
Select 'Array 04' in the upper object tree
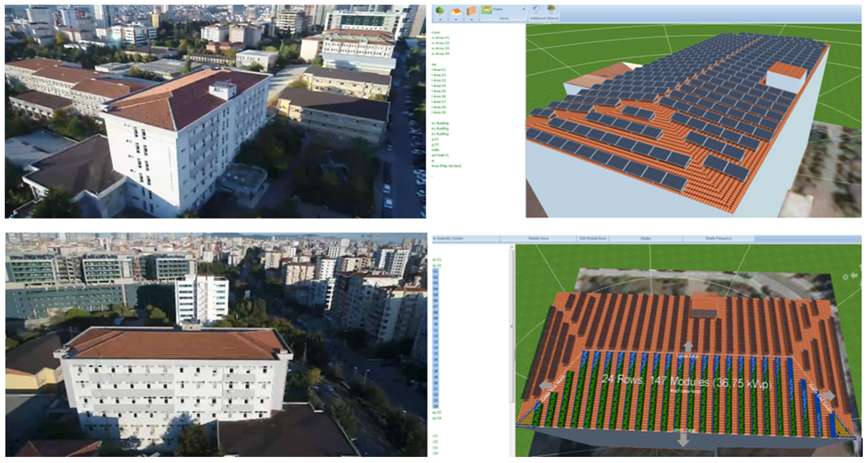coord(441,54)
